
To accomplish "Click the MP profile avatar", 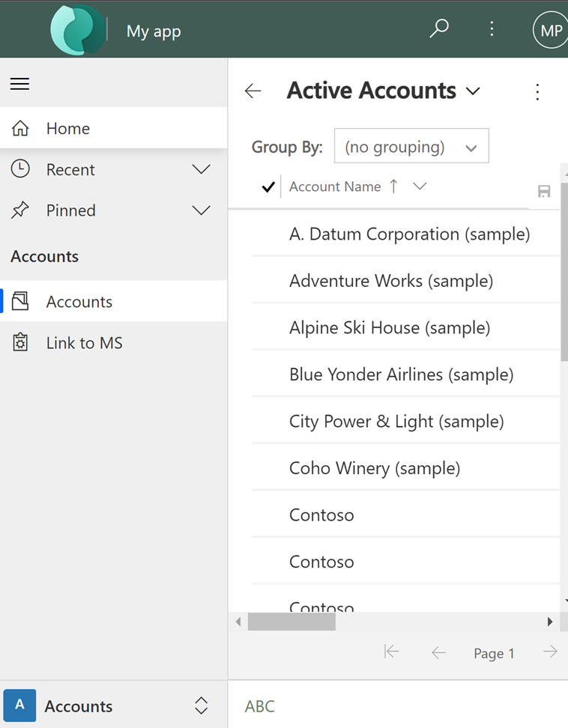I will point(550,30).
